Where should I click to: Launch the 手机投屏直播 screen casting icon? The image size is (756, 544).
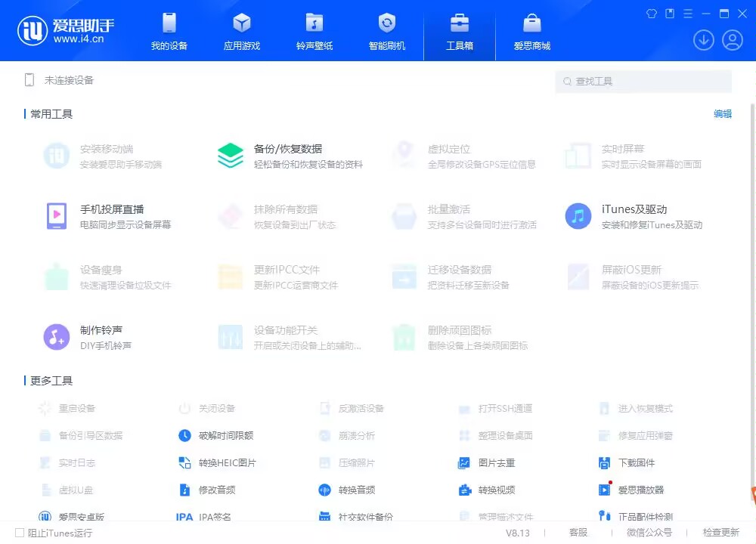(x=57, y=216)
